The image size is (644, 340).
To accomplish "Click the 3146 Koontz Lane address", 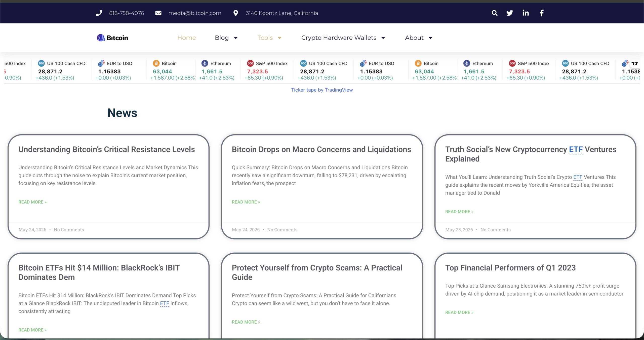I will coord(282,13).
